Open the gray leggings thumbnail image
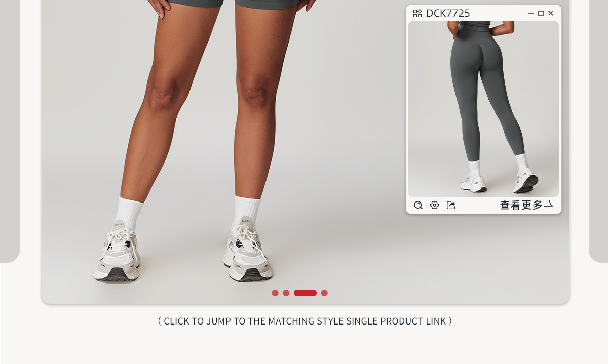 483,109
